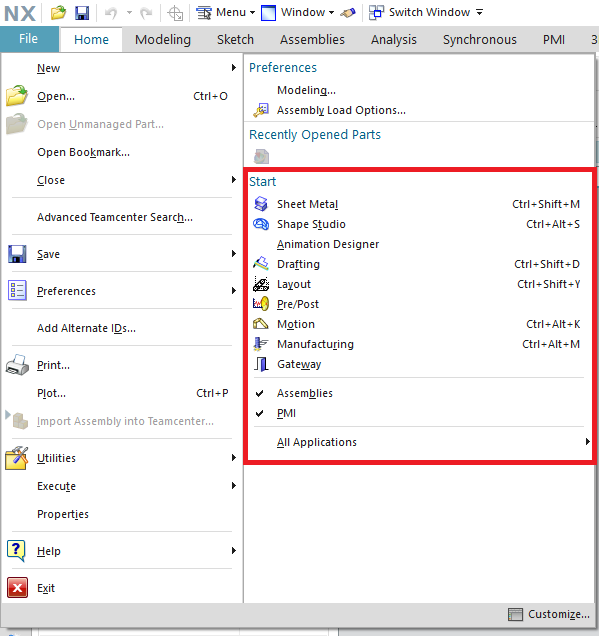The width and height of the screenshot is (599, 636).
Task: Click the File tab
Action: point(29,39)
